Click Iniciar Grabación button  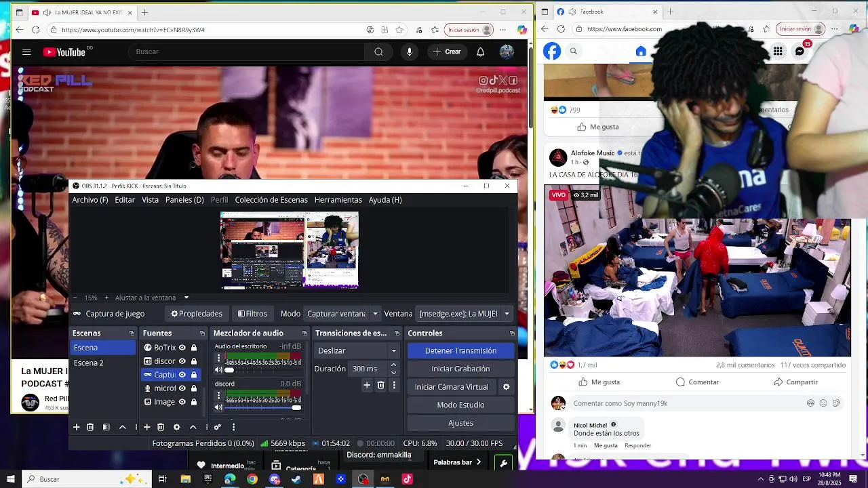460,369
